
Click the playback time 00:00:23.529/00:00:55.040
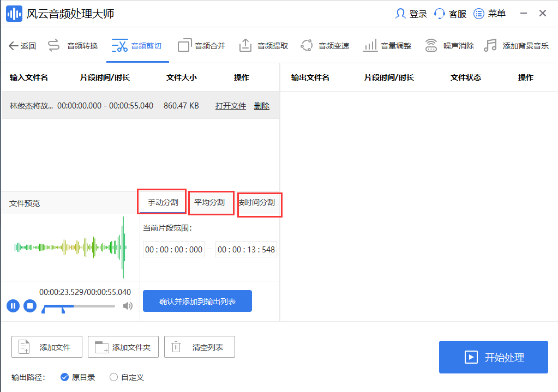point(85,292)
